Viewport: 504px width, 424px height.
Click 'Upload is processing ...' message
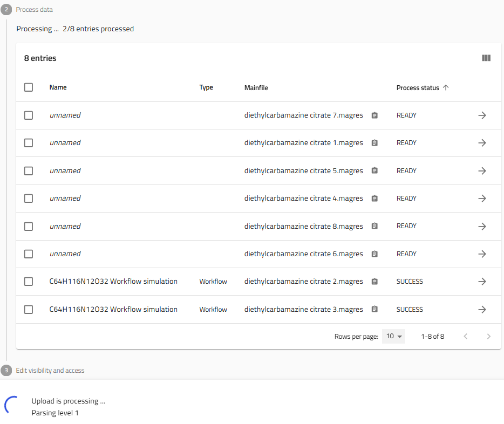click(68, 401)
